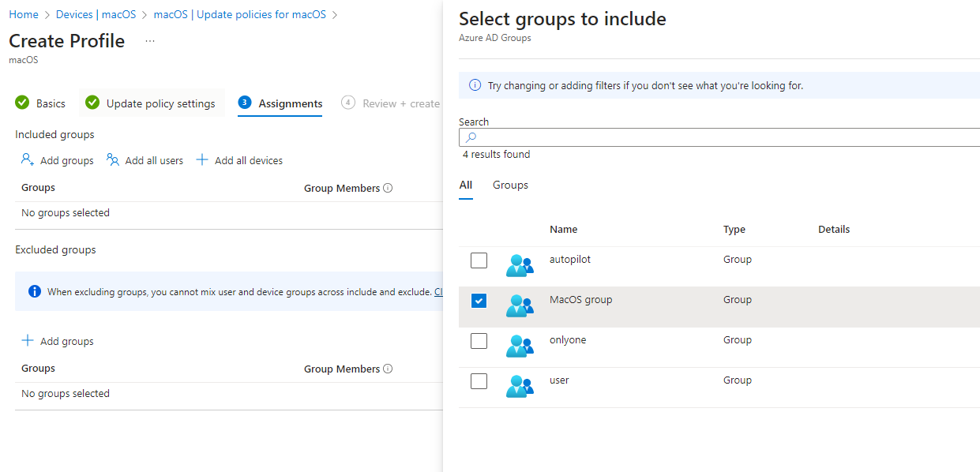Focus the group Search field

point(719,137)
